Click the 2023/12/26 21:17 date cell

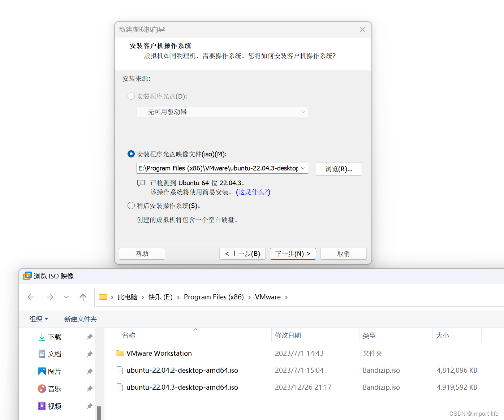[x=303, y=387]
